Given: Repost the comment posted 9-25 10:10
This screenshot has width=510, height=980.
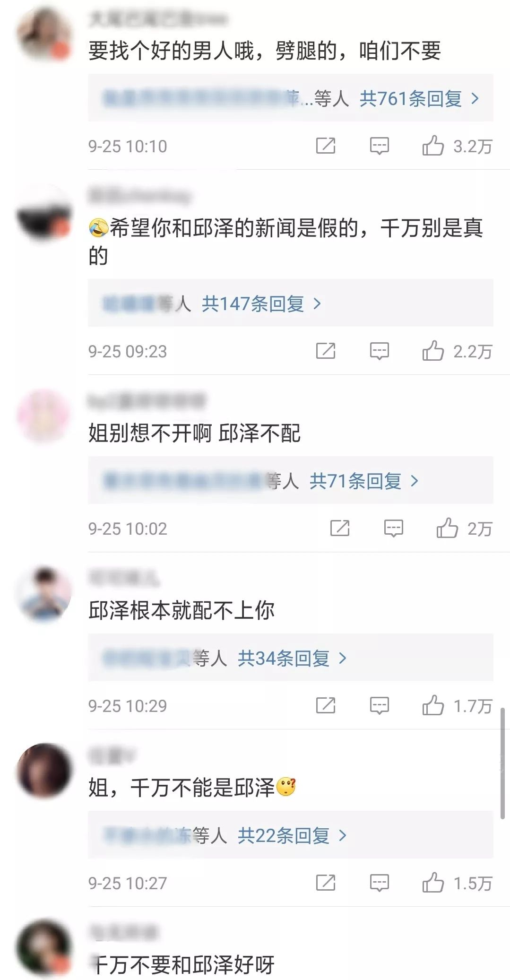Looking at the screenshot, I should [326, 146].
